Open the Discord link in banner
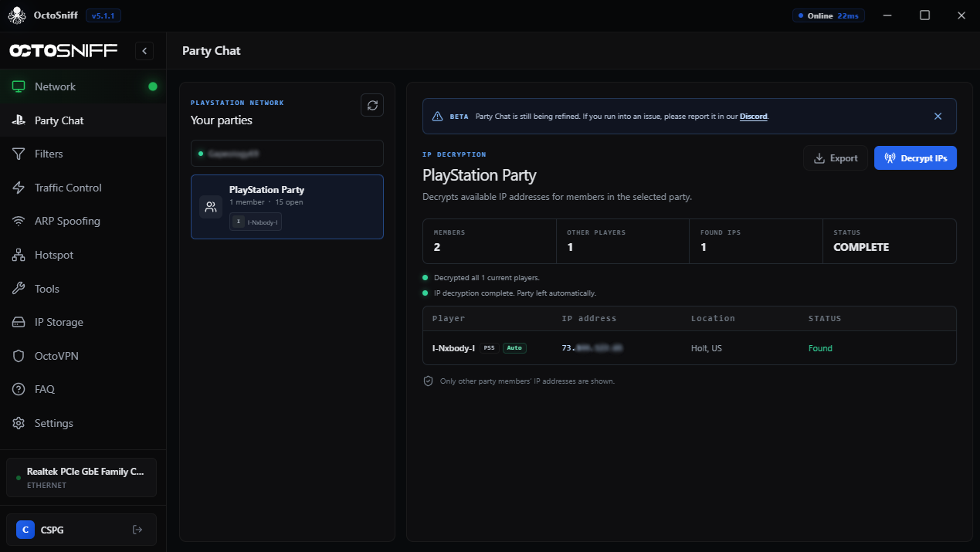The image size is (980, 552). (754, 117)
